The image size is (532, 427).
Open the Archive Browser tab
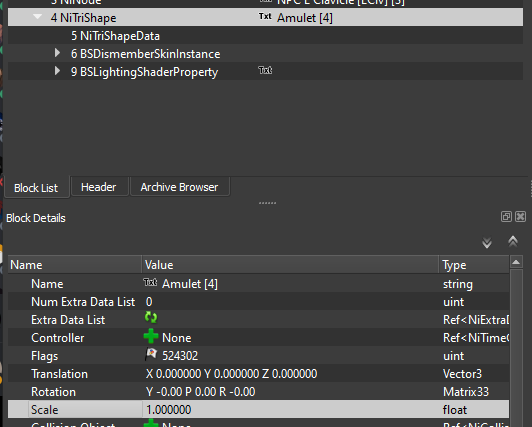179,187
